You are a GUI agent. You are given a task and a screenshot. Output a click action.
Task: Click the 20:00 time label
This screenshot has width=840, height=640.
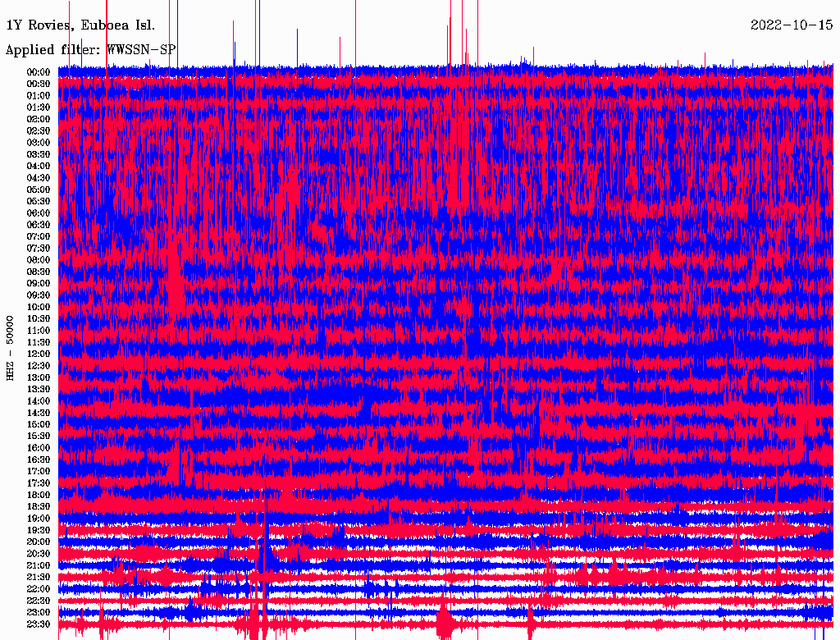tap(39, 542)
